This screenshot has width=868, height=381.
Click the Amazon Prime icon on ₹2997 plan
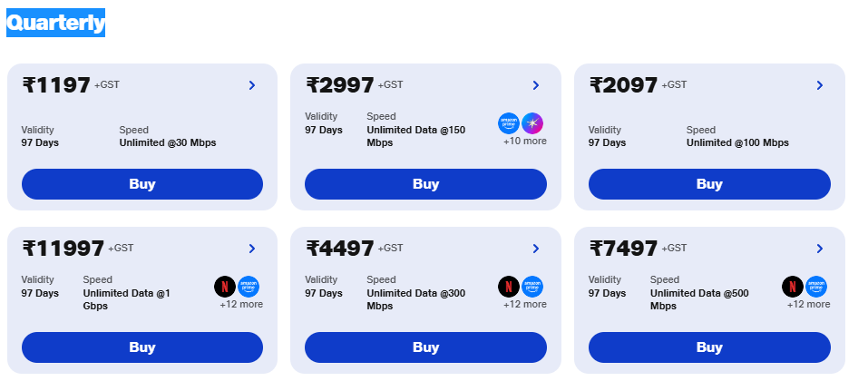pos(509,123)
